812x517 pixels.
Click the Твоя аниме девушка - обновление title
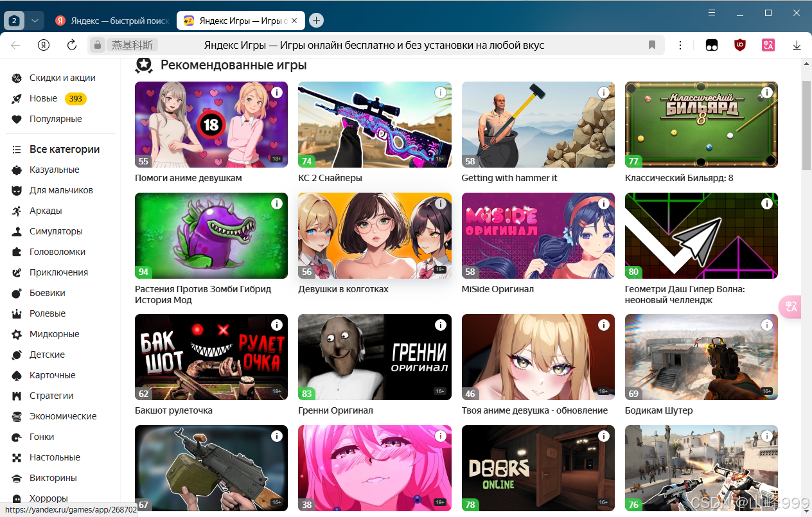pos(534,410)
